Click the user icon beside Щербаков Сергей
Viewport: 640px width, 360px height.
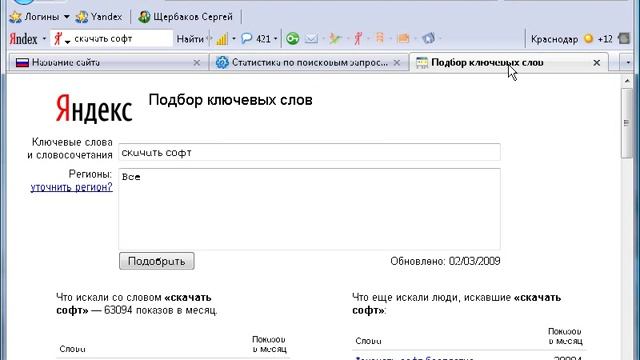point(144,17)
